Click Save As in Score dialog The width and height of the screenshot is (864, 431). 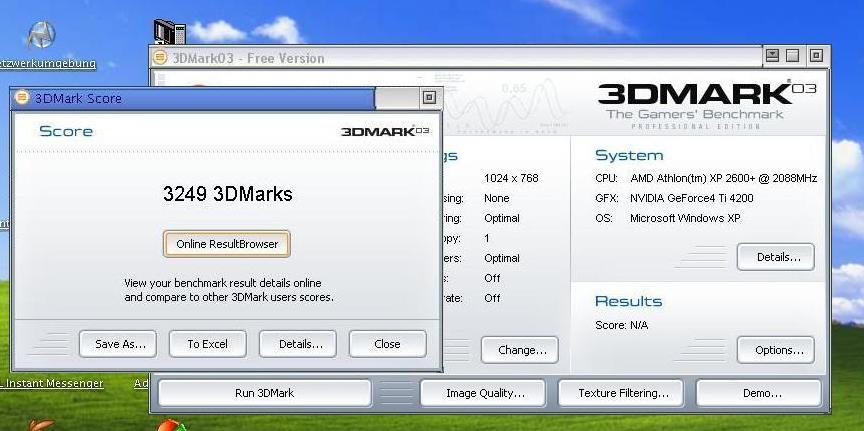118,344
